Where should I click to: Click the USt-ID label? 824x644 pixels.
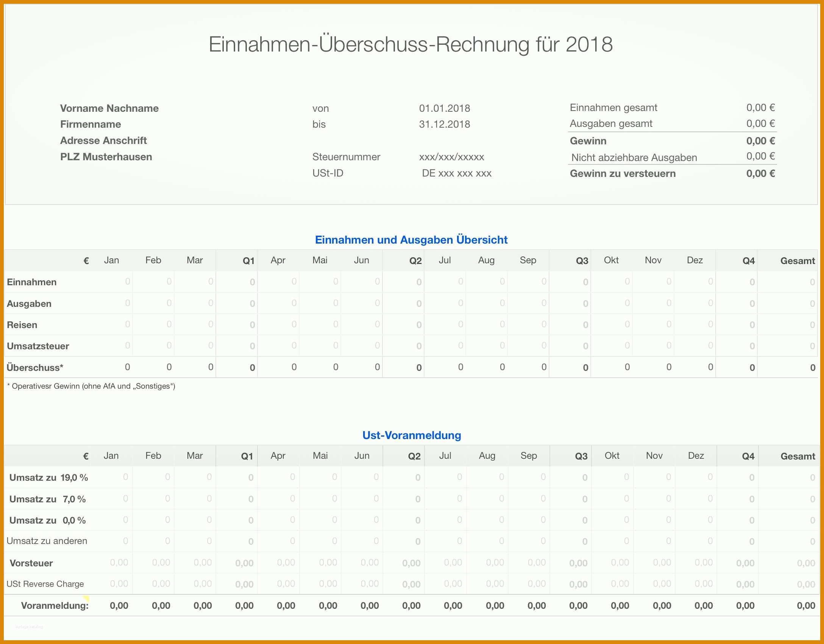tap(328, 173)
